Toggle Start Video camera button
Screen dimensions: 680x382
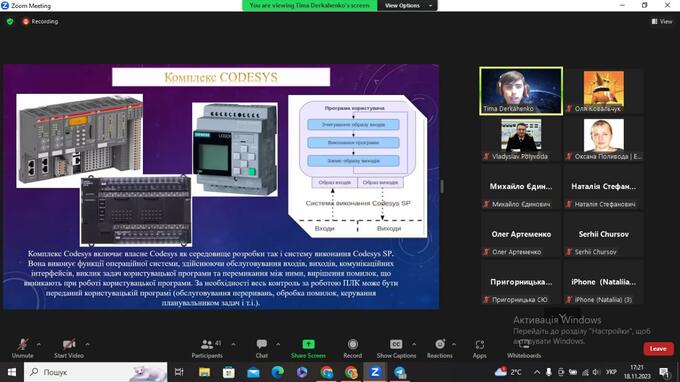(x=69, y=344)
